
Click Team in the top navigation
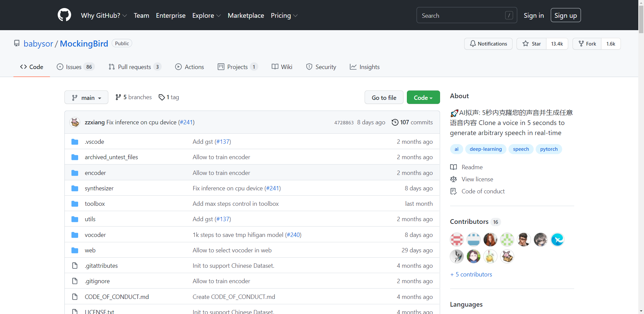pos(141,15)
